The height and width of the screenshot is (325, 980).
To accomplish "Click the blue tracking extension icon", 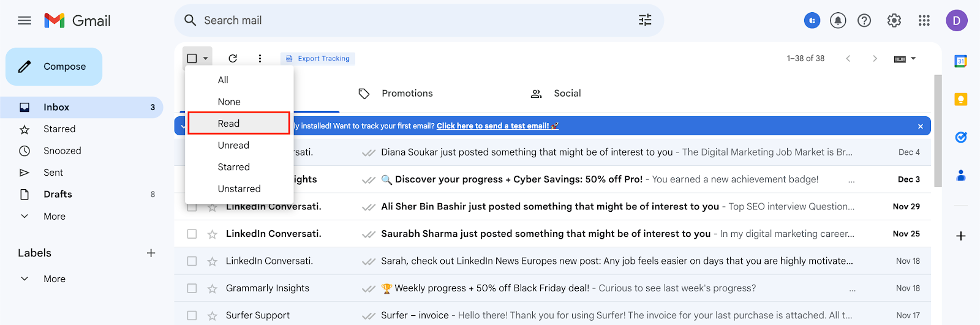I will click(812, 21).
